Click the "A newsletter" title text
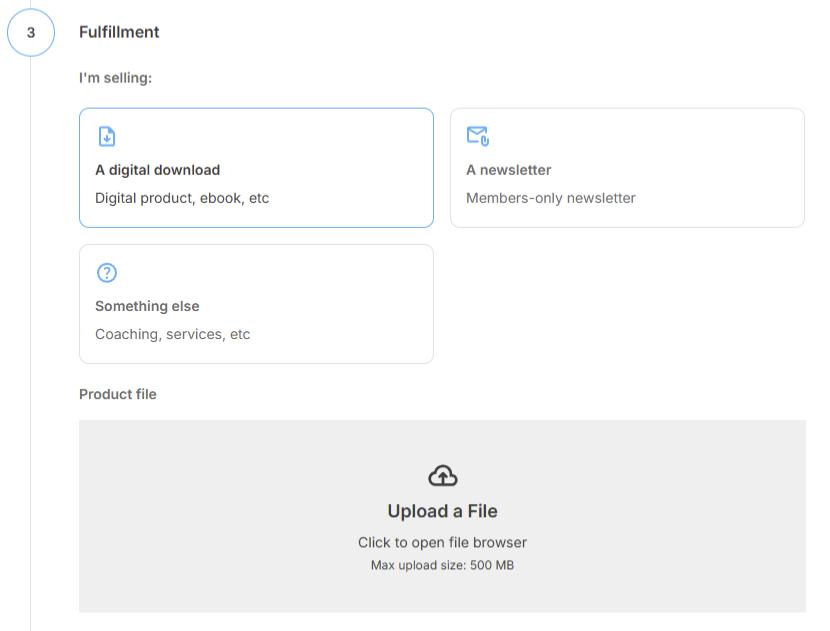 tap(508, 170)
